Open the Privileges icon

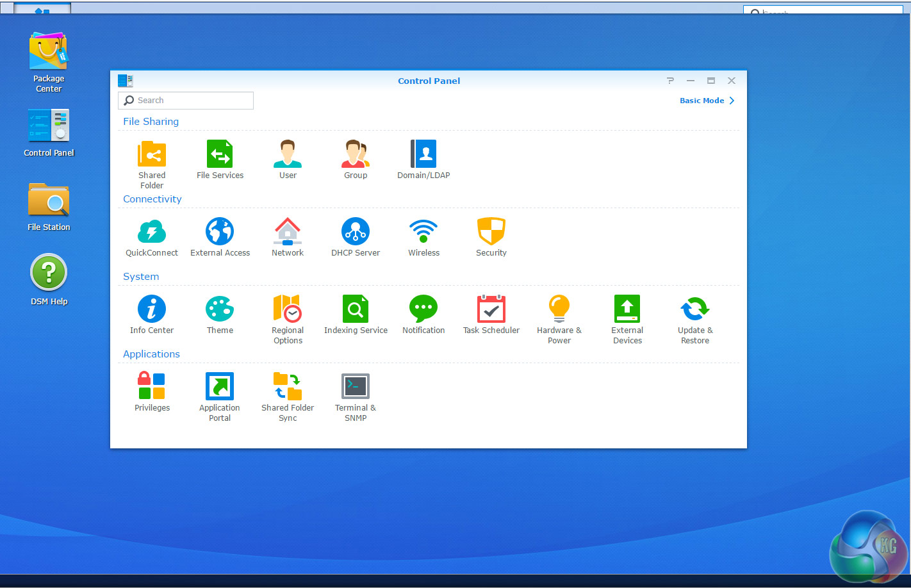pos(152,388)
